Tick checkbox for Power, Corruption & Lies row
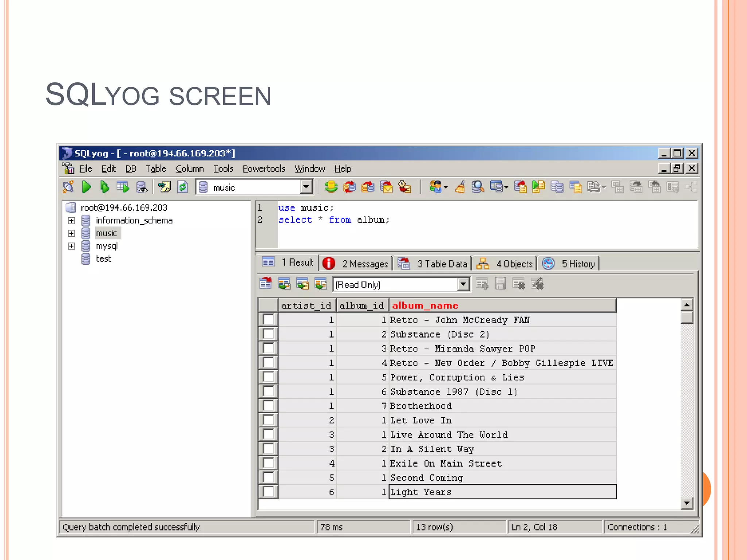Screen dimensions: 747x560 (268, 377)
